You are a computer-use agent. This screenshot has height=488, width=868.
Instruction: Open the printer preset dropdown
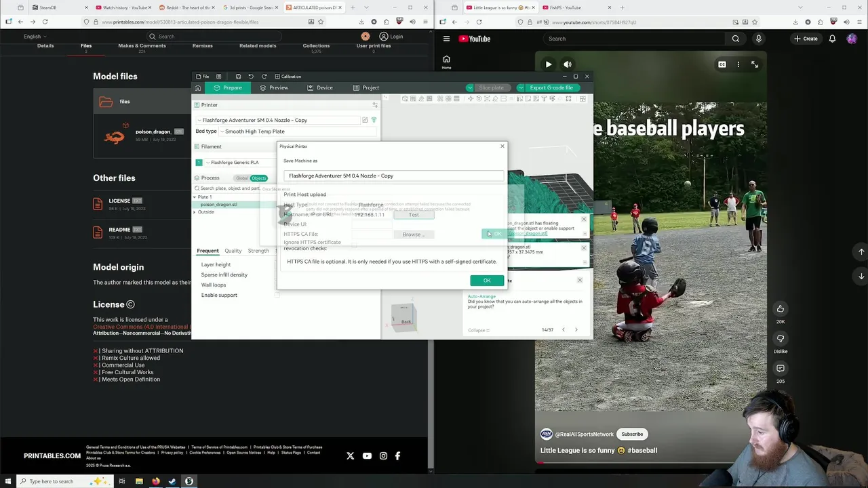click(278, 120)
